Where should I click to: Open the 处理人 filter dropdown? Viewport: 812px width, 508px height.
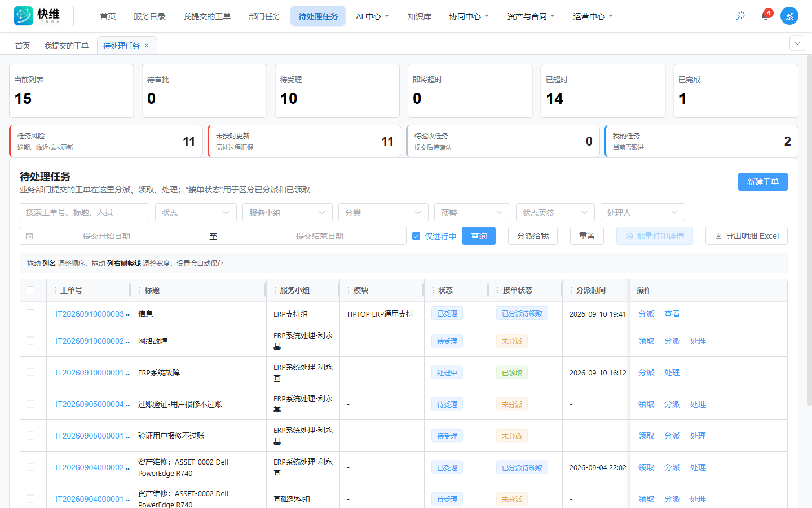(x=643, y=212)
